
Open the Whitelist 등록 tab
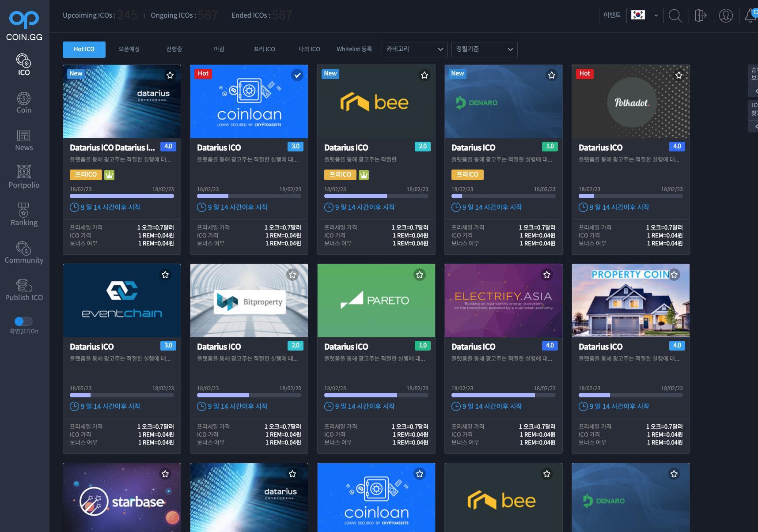tap(354, 49)
